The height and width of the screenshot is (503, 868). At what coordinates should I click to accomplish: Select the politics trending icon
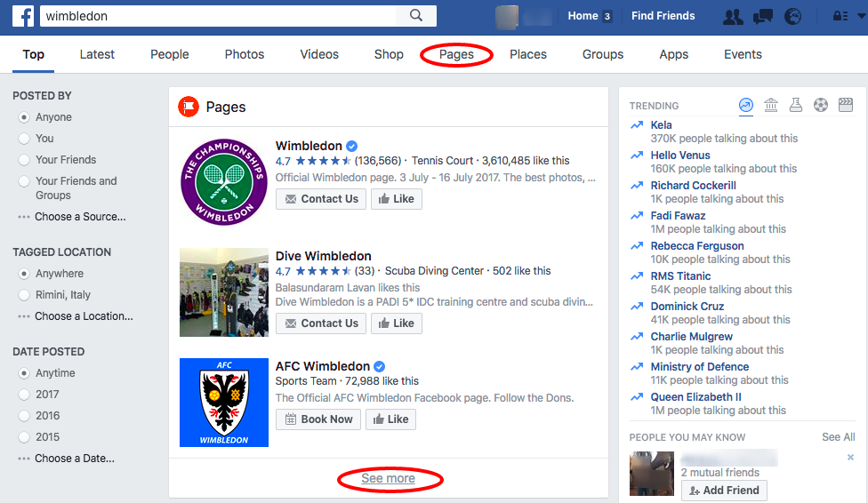[771, 105]
